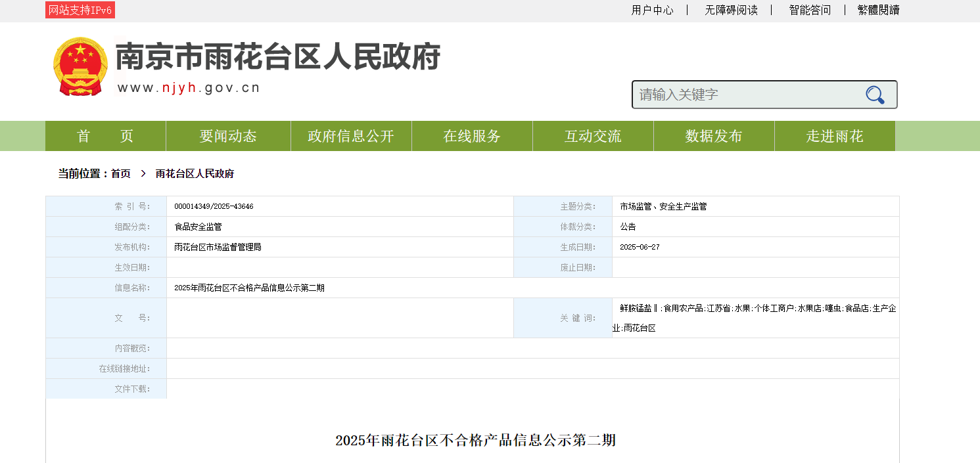Click the 文件下载 label cell
980x463 pixels.
pos(106,389)
